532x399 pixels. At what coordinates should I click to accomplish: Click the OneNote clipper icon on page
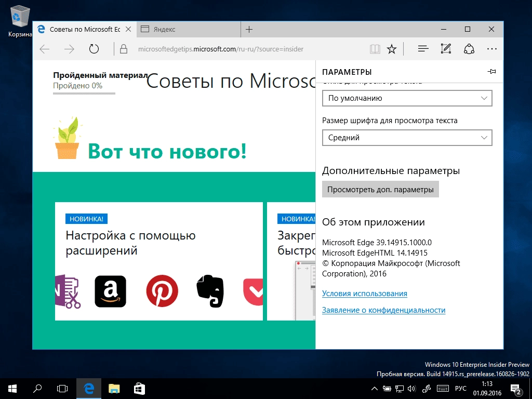pos(68,291)
